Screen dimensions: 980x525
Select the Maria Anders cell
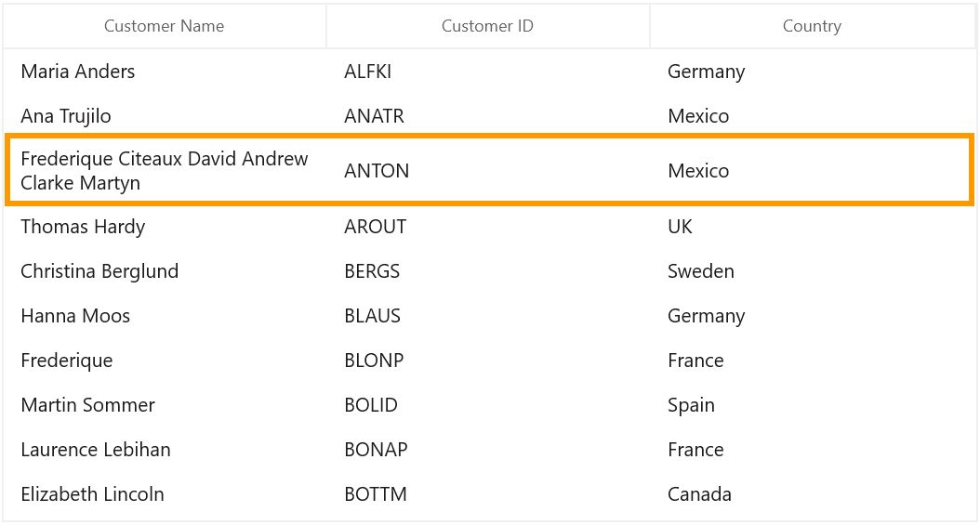pyautogui.click(x=165, y=72)
